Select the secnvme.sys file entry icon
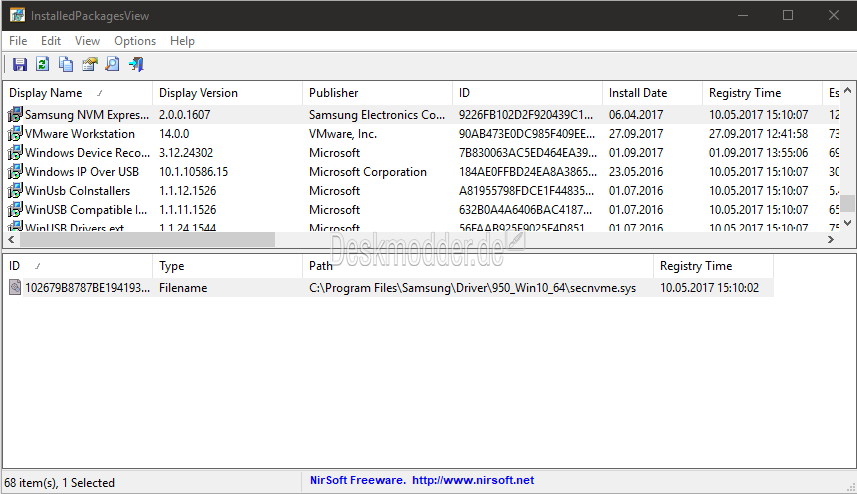 pyautogui.click(x=15, y=287)
